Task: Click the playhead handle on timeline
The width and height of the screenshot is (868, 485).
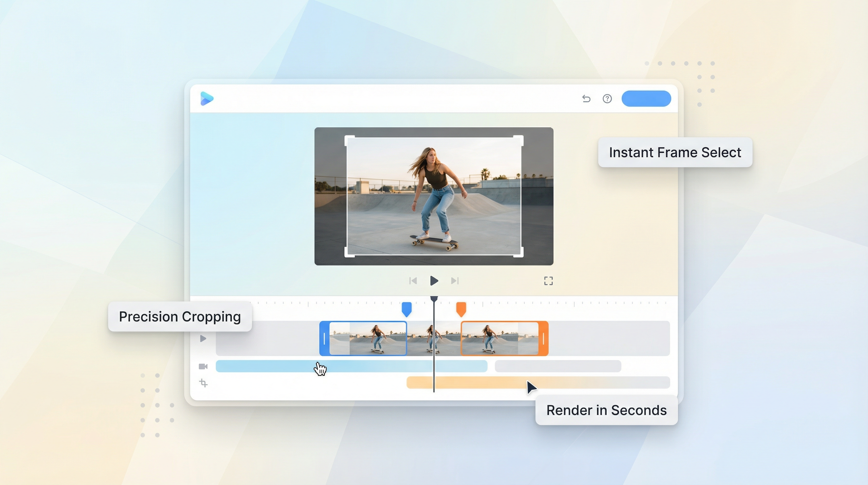Action: 434,299
